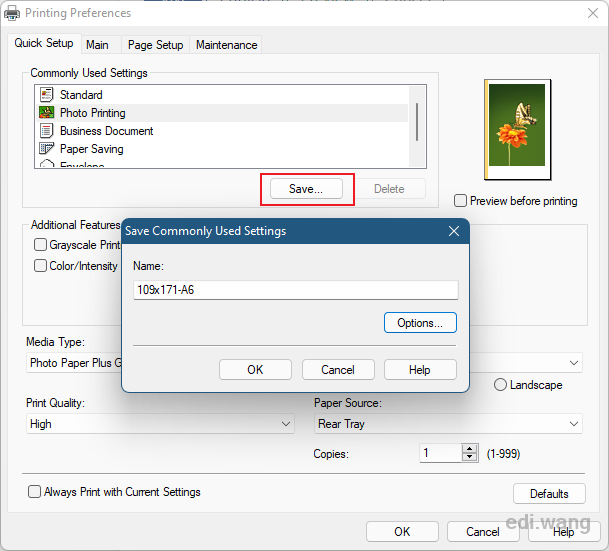Select Photo Printing in the settings list
This screenshot has height=551, width=609.
point(222,113)
